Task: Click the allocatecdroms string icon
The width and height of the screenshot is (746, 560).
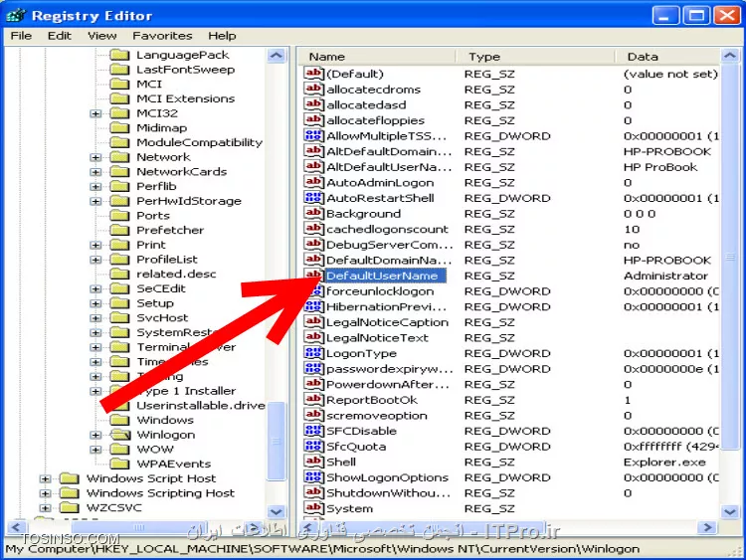Action: point(313,89)
